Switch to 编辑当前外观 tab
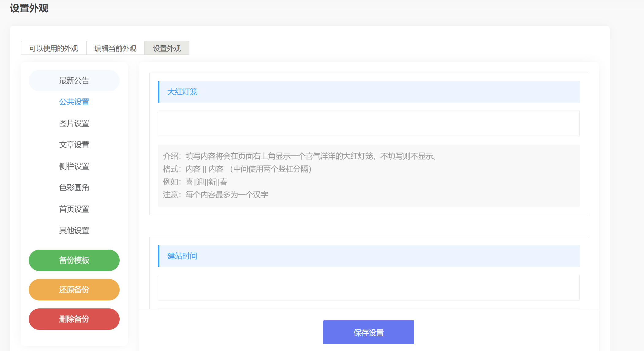This screenshot has height=351, width=644. pos(115,48)
